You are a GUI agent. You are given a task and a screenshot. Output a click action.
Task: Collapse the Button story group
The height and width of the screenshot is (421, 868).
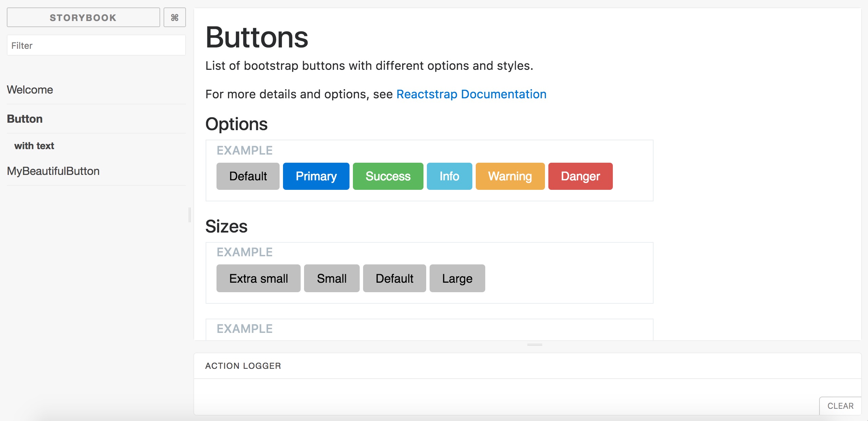[25, 119]
